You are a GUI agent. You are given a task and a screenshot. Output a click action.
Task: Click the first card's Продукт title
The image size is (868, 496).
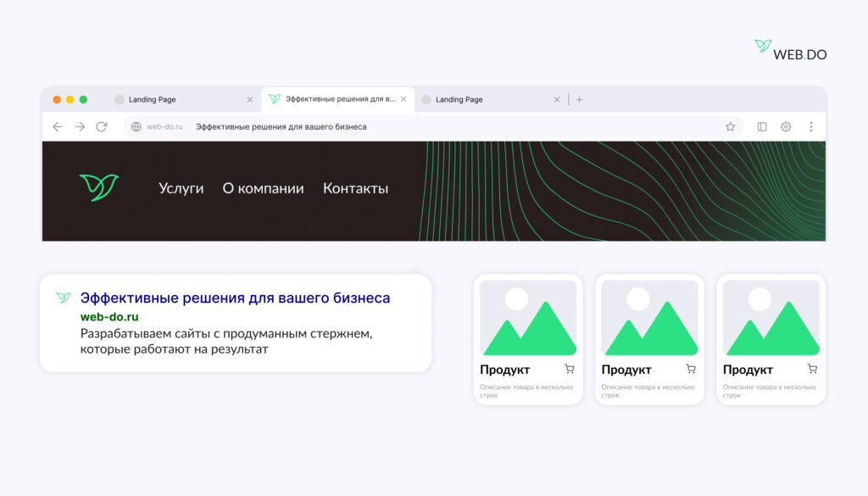point(505,370)
